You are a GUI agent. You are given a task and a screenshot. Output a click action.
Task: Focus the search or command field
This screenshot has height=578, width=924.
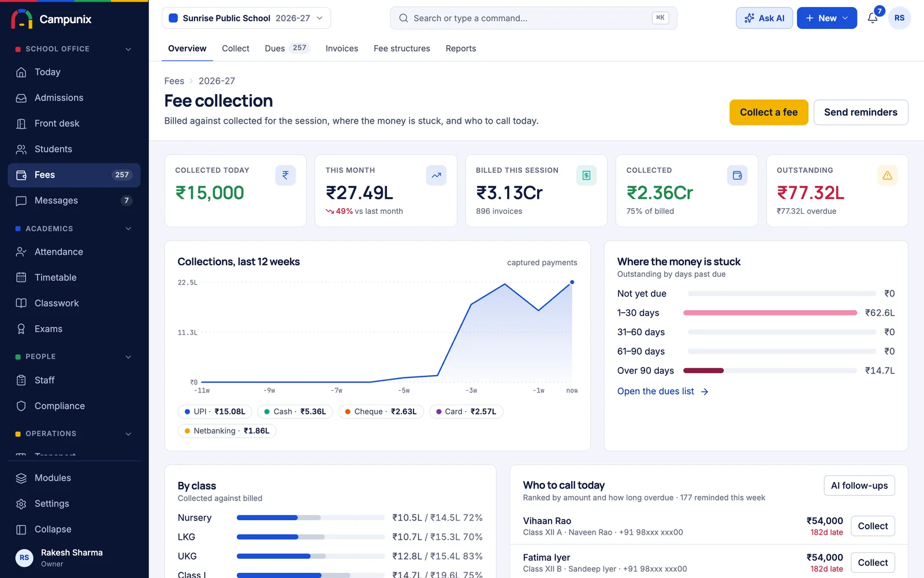(x=534, y=18)
